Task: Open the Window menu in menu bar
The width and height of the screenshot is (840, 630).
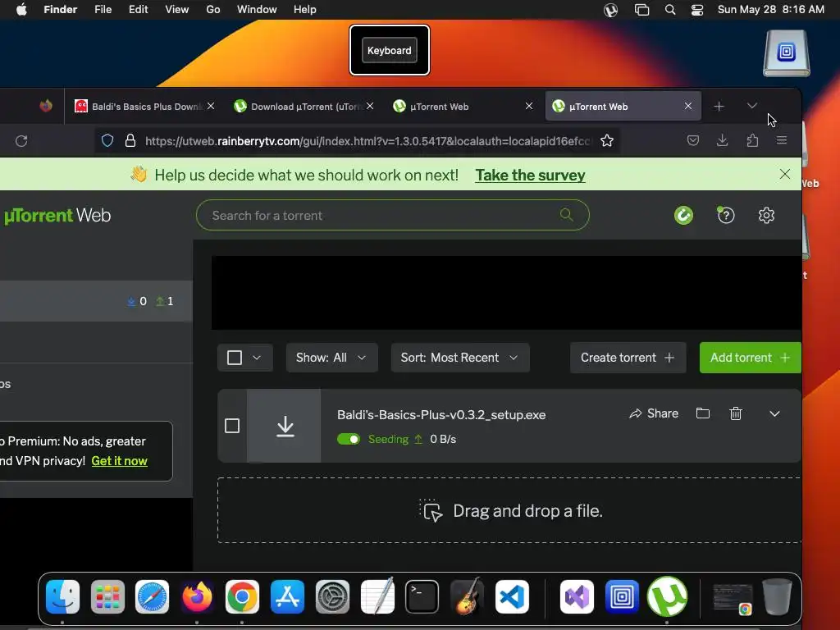Action: click(x=257, y=9)
